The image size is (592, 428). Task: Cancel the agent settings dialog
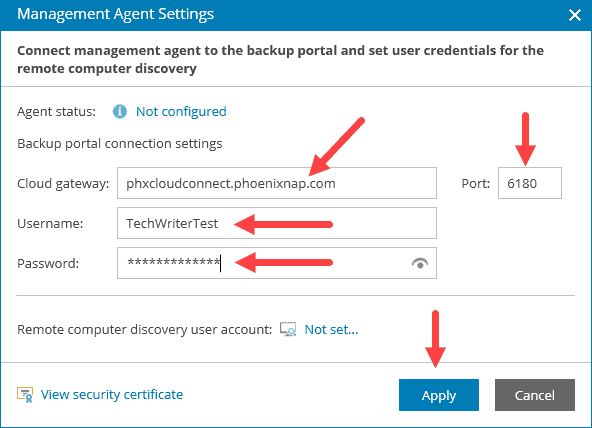tap(535, 395)
